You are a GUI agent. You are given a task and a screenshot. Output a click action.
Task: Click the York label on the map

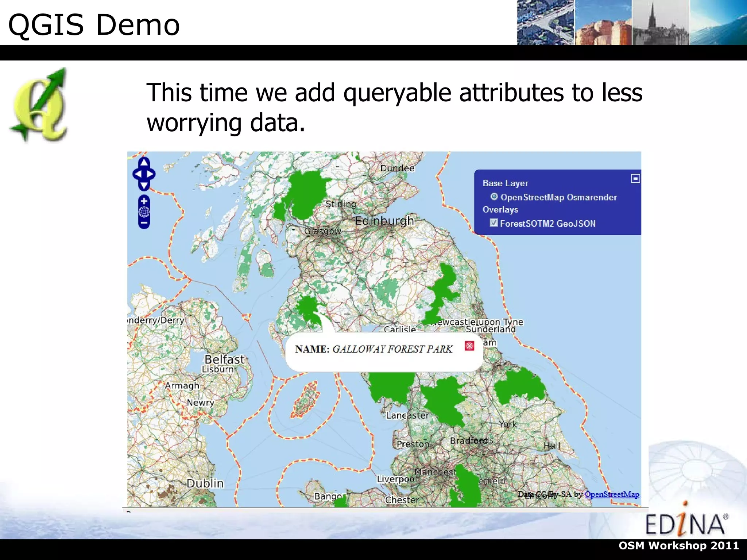click(508, 424)
